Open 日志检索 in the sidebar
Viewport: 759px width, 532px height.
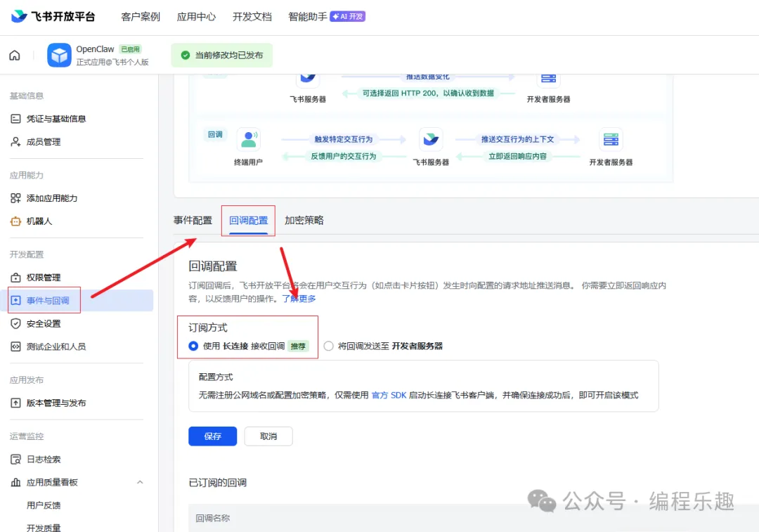[44, 460]
